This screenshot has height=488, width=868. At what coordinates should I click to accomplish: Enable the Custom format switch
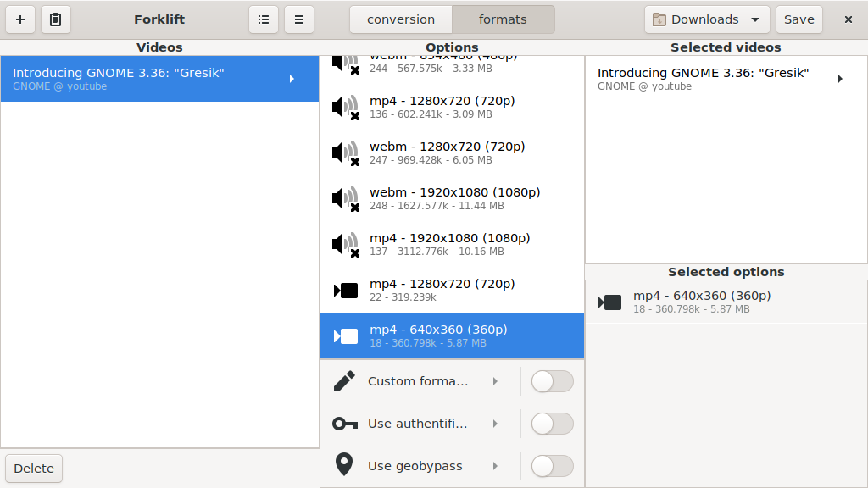tap(552, 381)
